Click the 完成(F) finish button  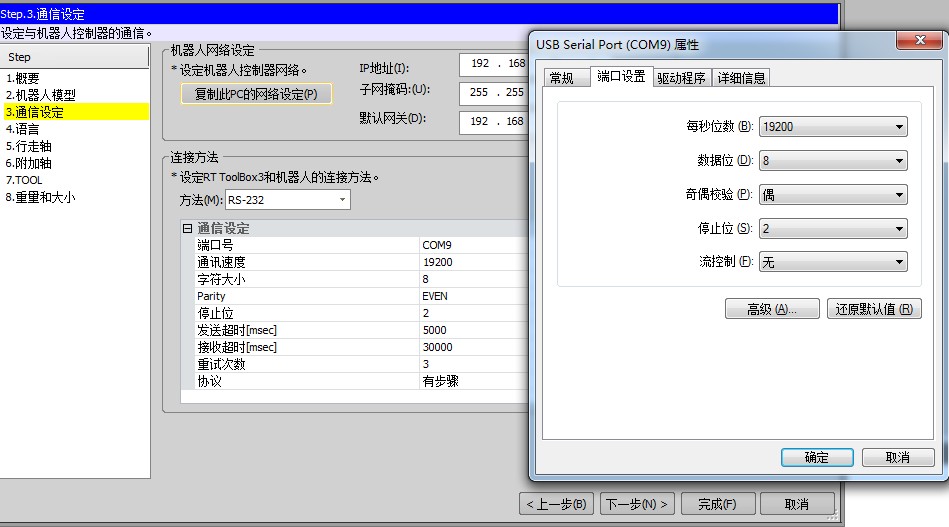click(718, 504)
